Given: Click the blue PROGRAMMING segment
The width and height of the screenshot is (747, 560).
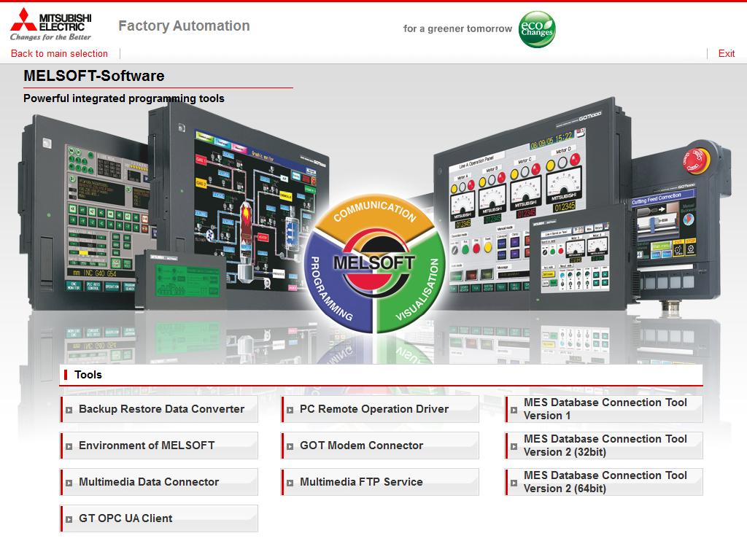Looking at the screenshot, I should pos(333,290).
